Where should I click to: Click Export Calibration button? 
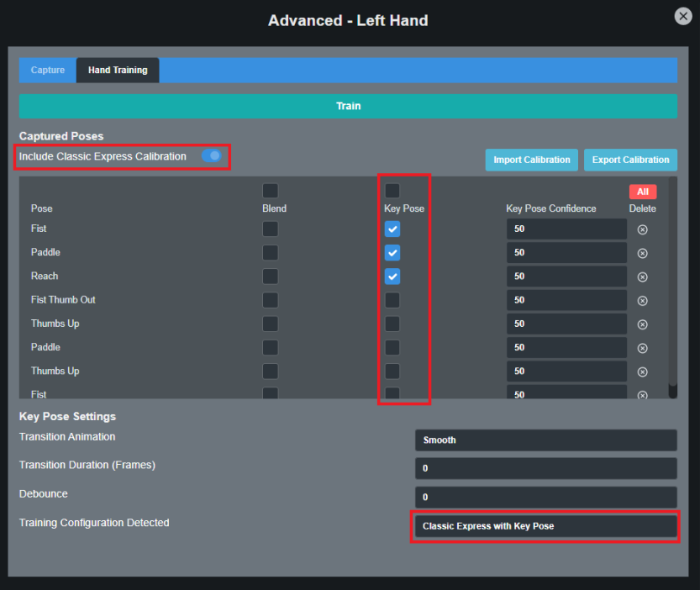point(630,160)
